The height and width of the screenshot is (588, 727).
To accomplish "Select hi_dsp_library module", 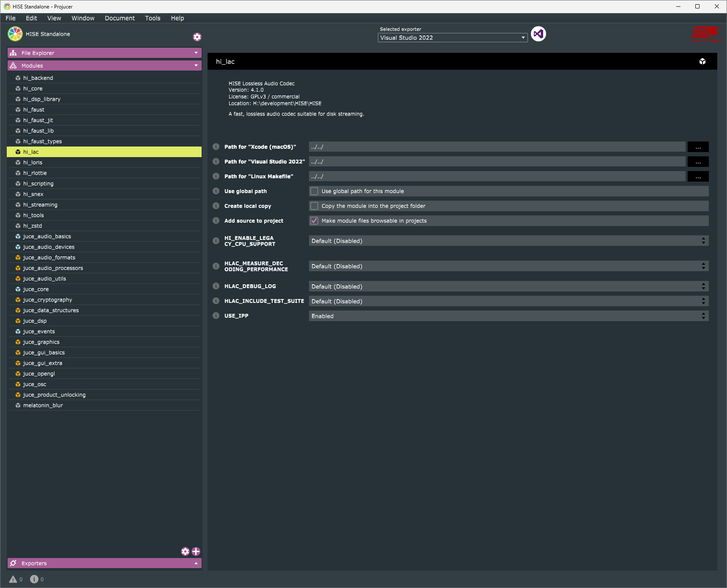I will (x=104, y=99).
